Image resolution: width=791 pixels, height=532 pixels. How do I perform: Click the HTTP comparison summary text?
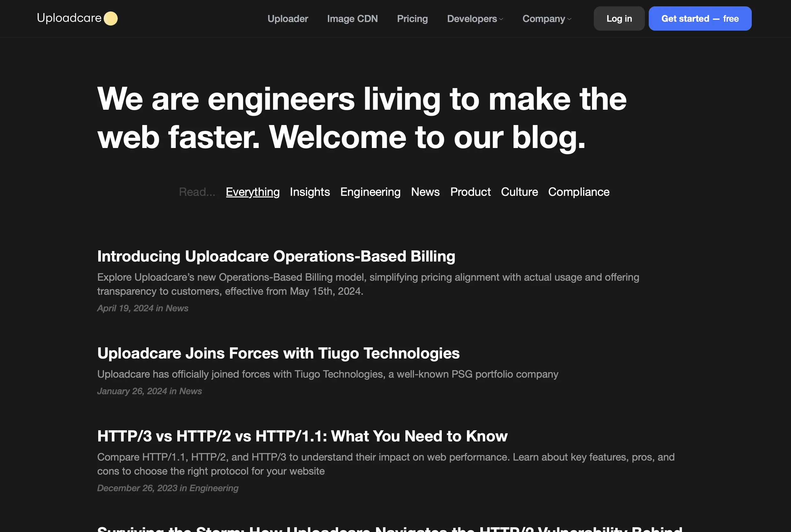(386, 464)
